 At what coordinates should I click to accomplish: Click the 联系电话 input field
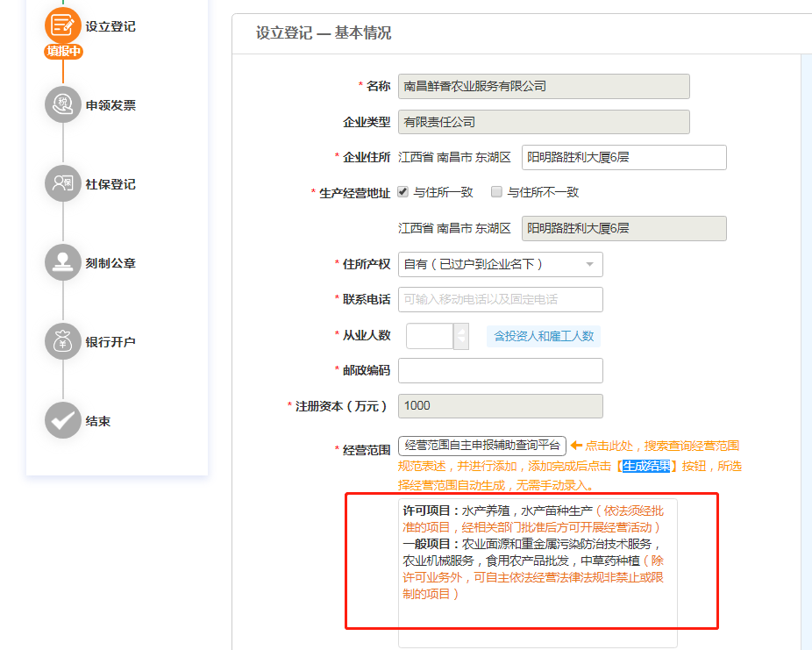pyautogui.click(x=500, y=299)
